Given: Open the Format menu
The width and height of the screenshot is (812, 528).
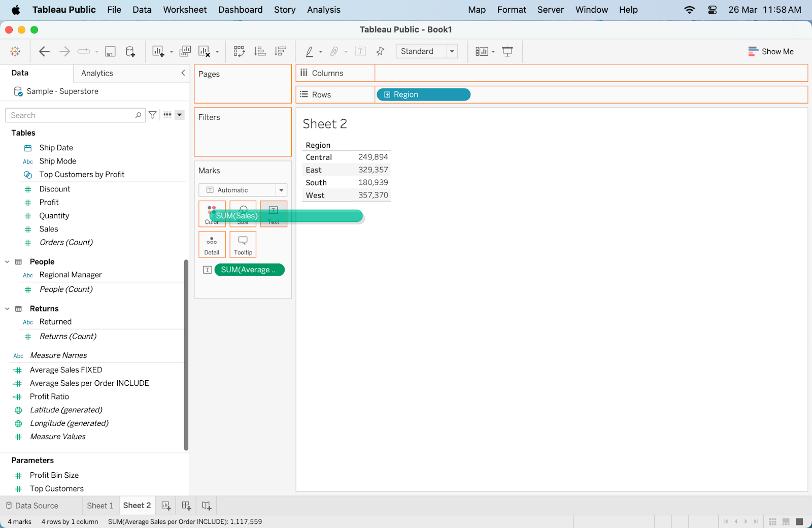Looking at the screenshot, I should click(x=512, y=10).
